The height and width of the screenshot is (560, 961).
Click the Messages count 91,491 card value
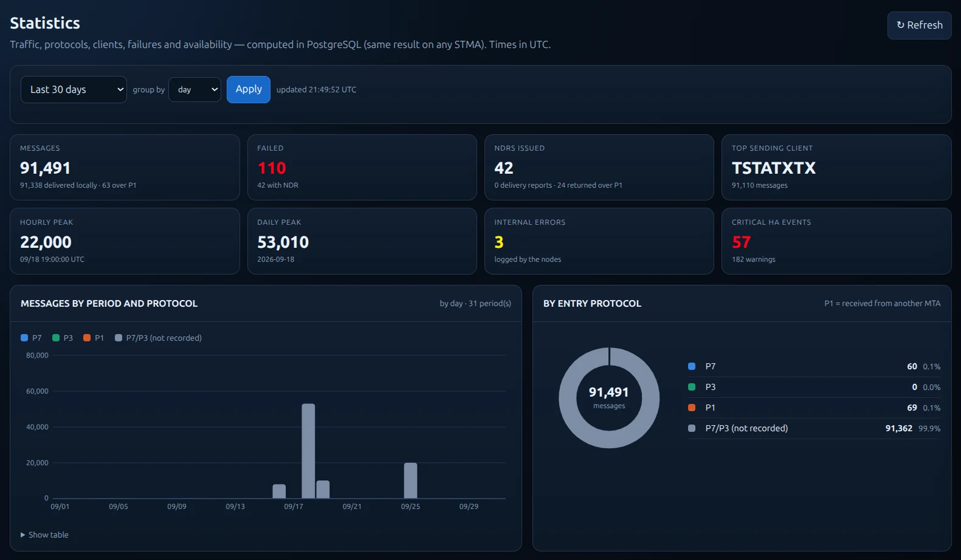click(46, 168)
